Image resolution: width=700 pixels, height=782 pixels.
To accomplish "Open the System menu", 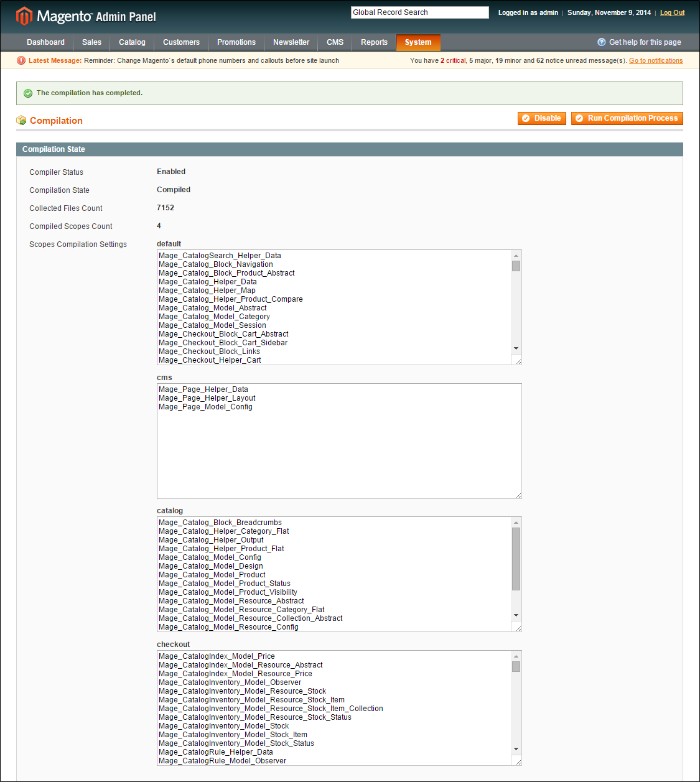I will point(418,42).
